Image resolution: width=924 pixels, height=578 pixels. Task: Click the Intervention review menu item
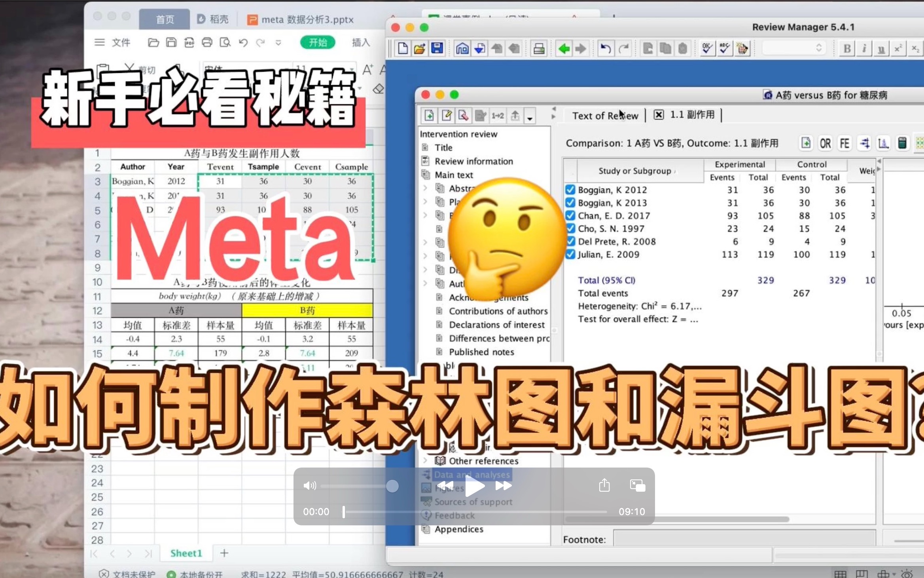[x=461, y=134]
